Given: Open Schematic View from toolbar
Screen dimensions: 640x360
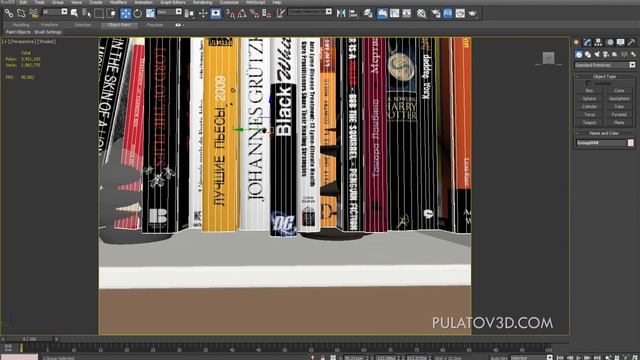Looking at the screenshot, I should pyautogui.click(x=407, y=13).
